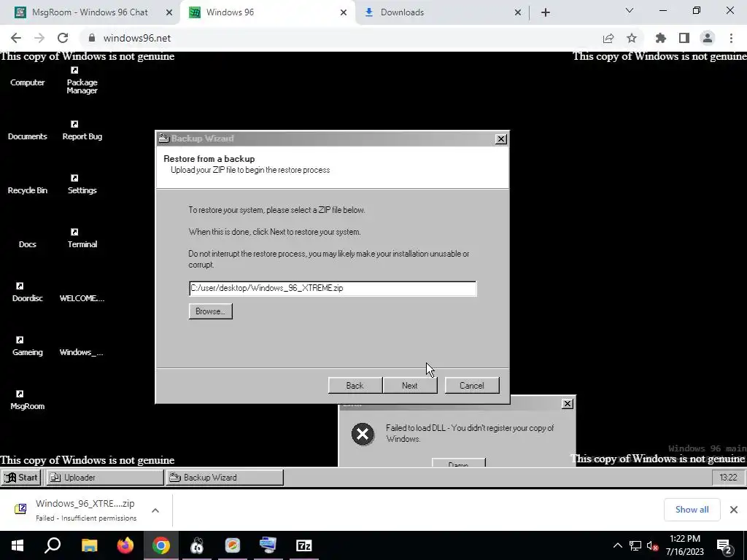Open the WELCOME... file on desktop

[82, 298]
